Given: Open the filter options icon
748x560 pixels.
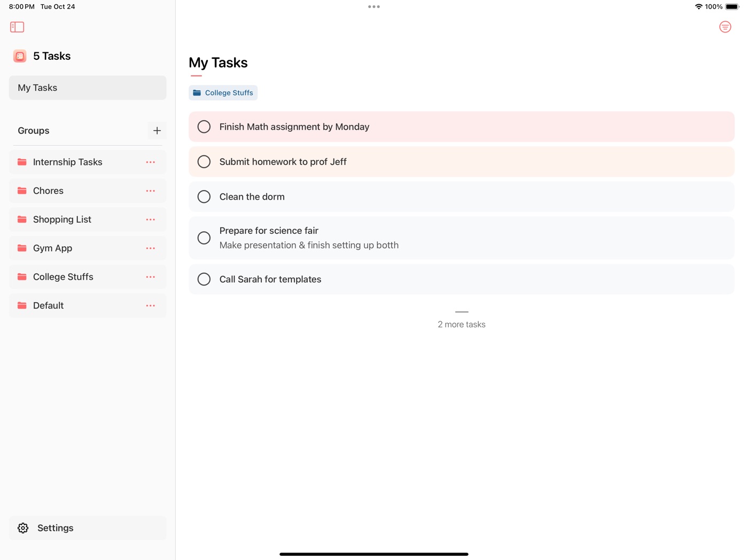Looking at the screenshot, I should pos(725,27).
